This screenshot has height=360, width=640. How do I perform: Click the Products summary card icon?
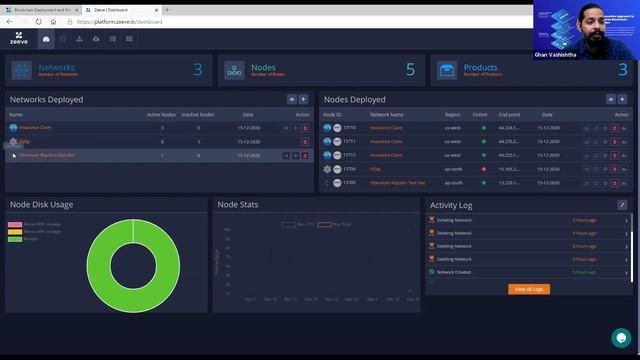tap(447, 70)
